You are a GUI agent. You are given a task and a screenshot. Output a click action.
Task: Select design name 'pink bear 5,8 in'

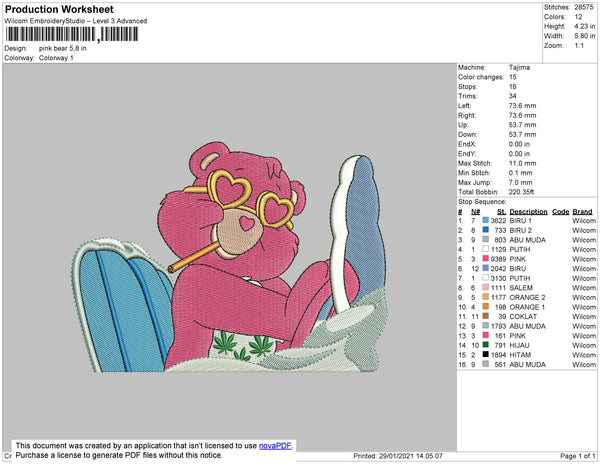point(63,48)
